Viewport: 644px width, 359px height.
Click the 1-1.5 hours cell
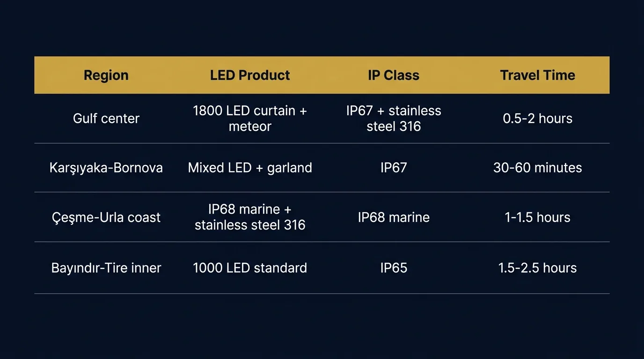click(x=537, y=217)
